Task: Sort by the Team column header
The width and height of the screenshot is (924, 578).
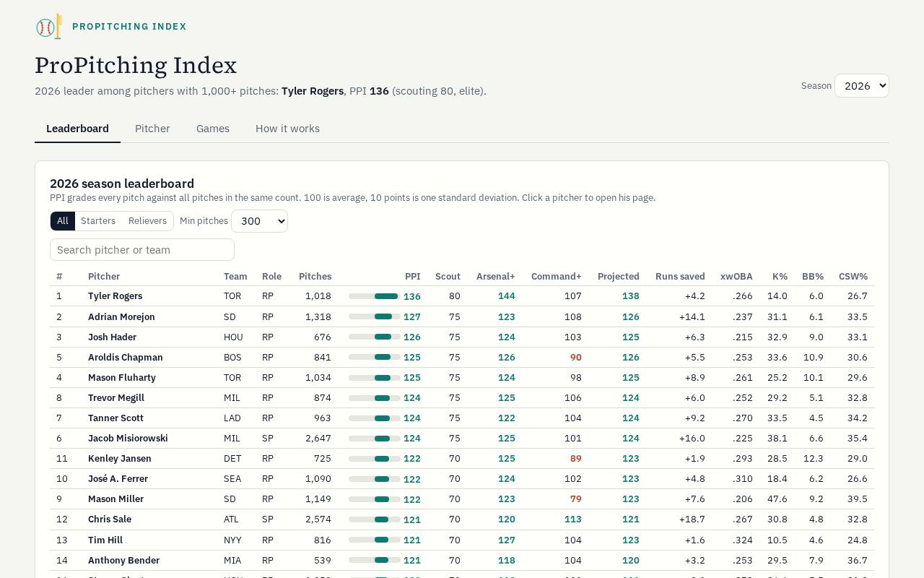Action: [235, 277]
